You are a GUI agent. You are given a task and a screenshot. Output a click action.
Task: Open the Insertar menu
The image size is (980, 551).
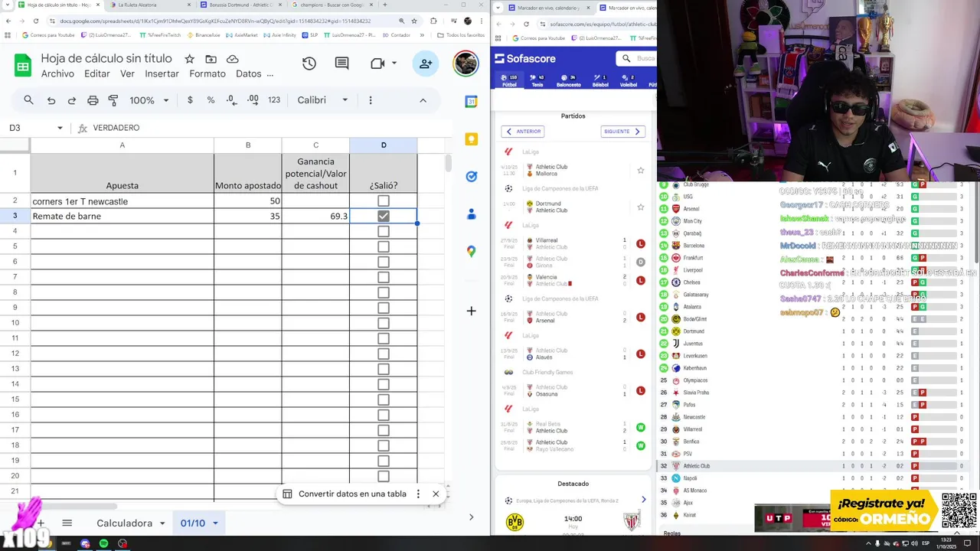click(x=162, y=74)
